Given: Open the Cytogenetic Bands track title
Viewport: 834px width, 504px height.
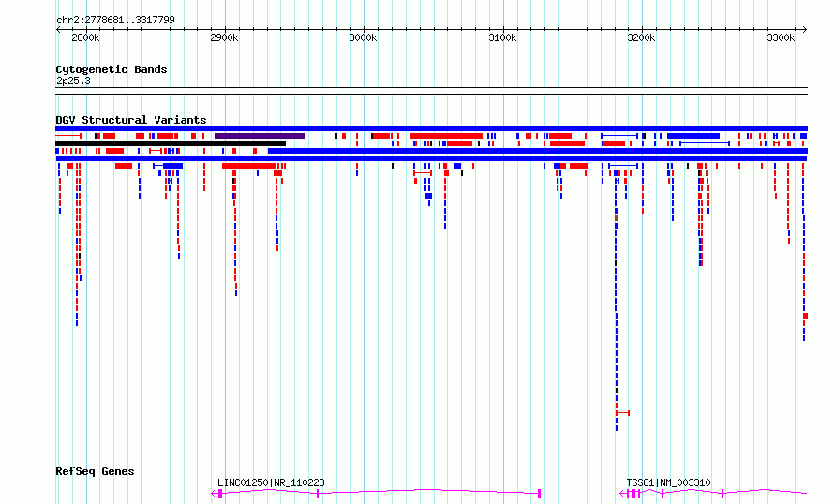Looking at the screenshot, I should 112,69.
